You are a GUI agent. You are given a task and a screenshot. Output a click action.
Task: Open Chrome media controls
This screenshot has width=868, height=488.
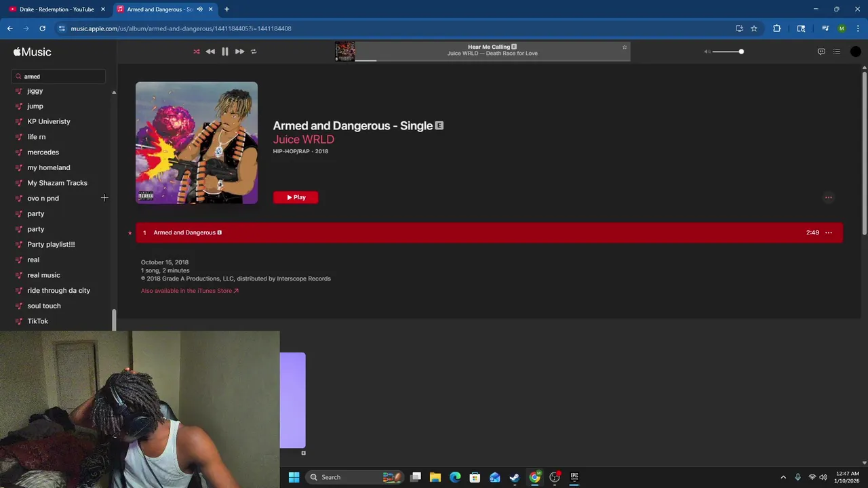tap(825, 28)
